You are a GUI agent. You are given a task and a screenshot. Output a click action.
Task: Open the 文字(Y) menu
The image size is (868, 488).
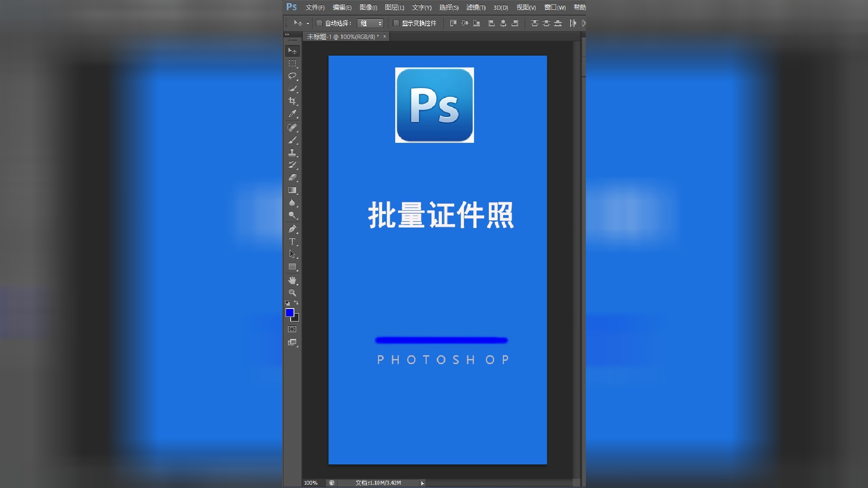(x=422, y=7)
